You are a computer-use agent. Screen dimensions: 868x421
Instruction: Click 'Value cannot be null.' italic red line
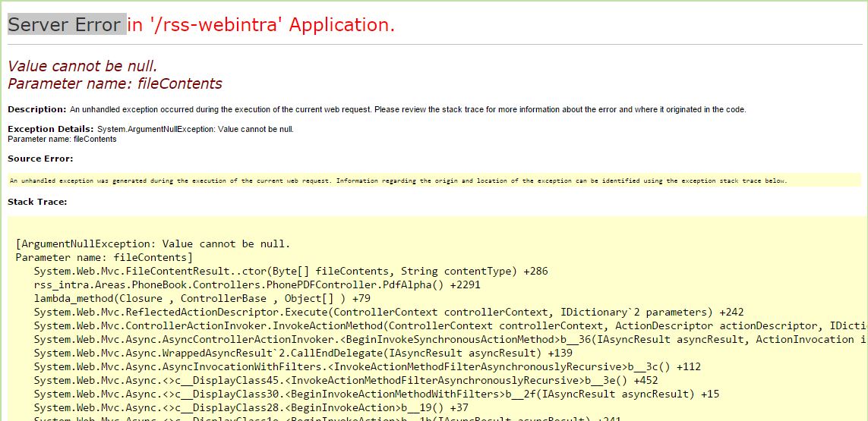(x=83, y=66)
